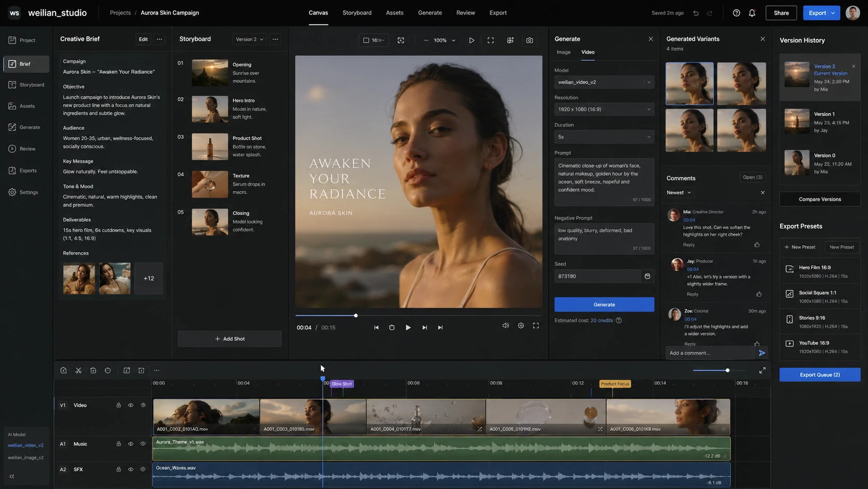Select the scissors cut tool in the timeline
Image resolution: width=868 pixels, height=489 pixels.
click(78, 371)
